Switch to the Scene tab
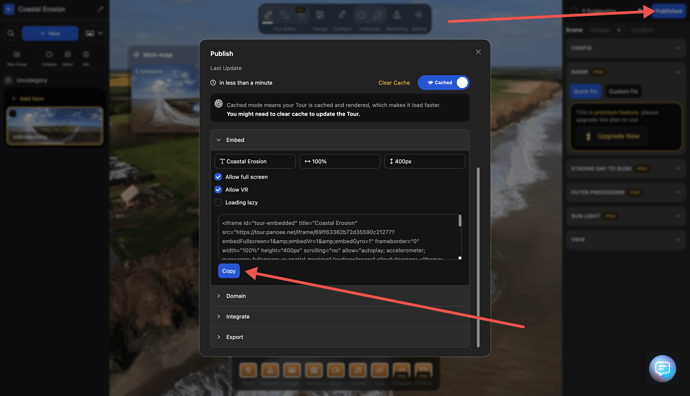690x396 pixels. pyautogui.click(x=574, y=30)
